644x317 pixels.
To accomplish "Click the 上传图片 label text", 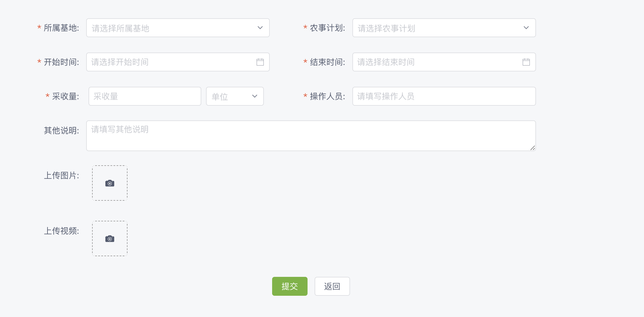I will (61, 176).
